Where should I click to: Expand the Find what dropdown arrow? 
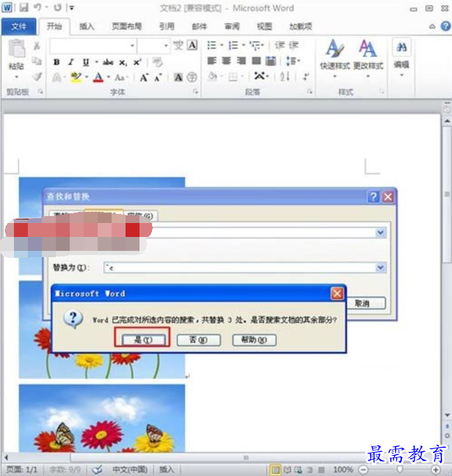[381, 233]
